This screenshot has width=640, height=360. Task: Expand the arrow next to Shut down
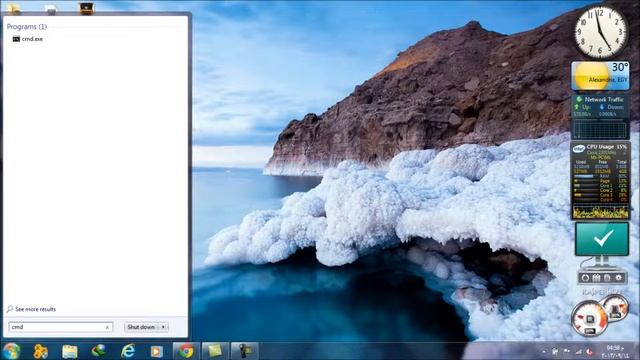point(163,327)
